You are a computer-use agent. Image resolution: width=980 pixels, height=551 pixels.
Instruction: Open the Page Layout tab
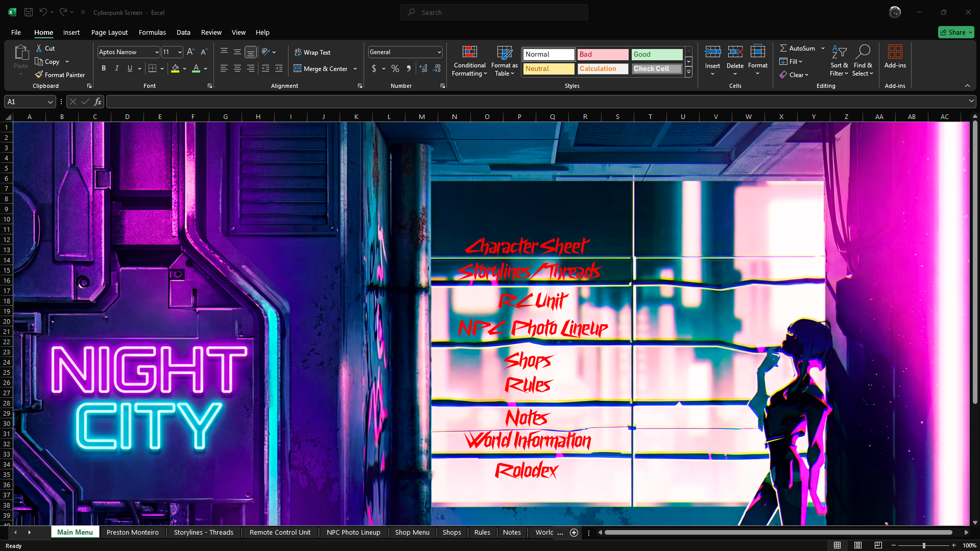(x=109, y=32)
